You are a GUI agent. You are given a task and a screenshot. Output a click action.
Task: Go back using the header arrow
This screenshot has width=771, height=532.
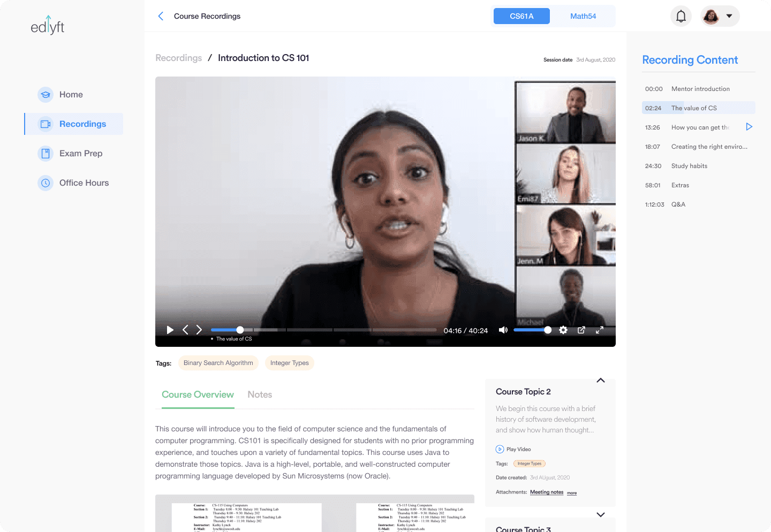click(161, 16)
